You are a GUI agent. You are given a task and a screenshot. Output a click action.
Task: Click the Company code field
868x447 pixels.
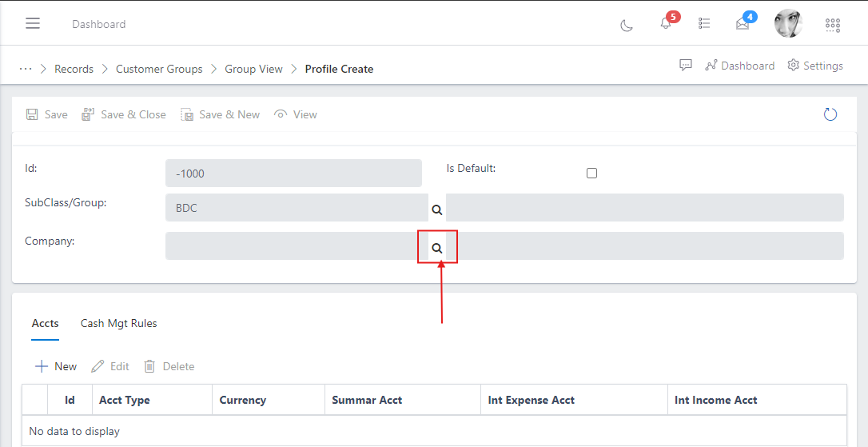[x=297, y=246]
